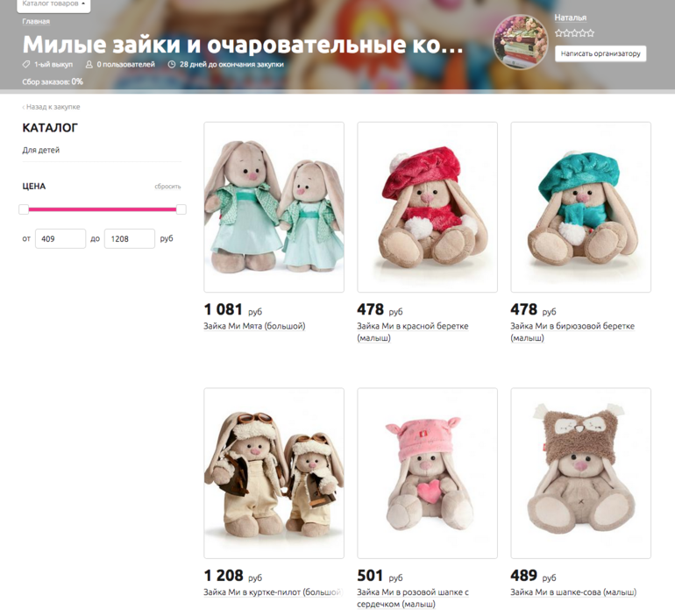The width and height of the screenshot is (675, 616).
Task: Open Зайка Ми в шапке-сова (малыш) link
Action: tap(573, 592)
